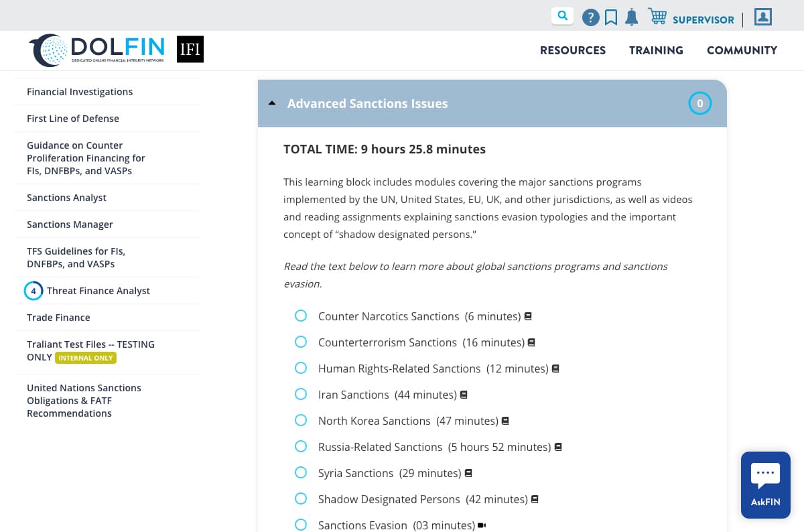The image size is (804, 532).
Task: Click the IFI logo next to DOLFIN
Action: click(190, 49)
